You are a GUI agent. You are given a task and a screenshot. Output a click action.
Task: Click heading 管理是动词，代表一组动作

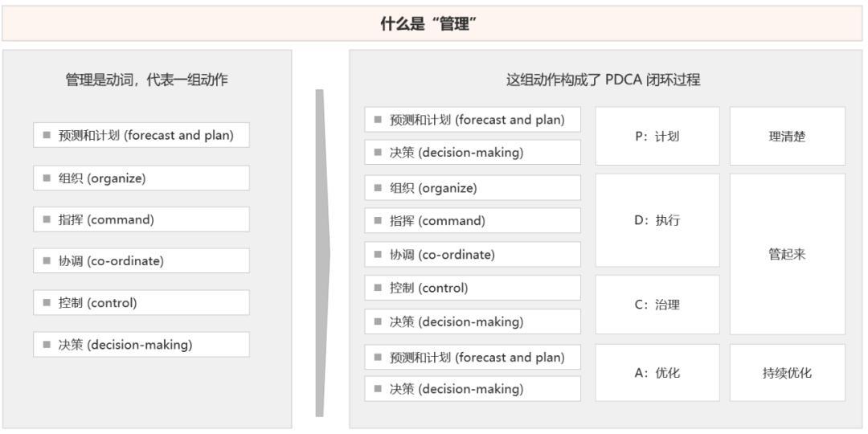(146, 80)
